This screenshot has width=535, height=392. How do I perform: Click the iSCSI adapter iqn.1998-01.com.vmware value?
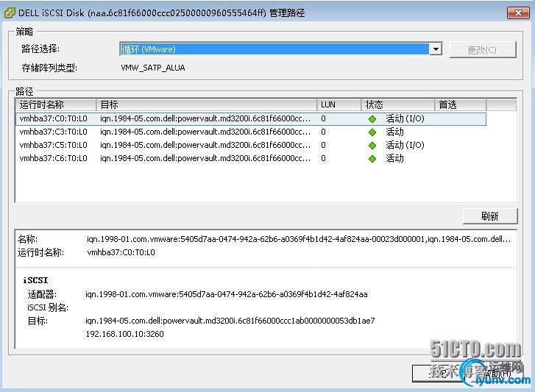click(227, 294)
